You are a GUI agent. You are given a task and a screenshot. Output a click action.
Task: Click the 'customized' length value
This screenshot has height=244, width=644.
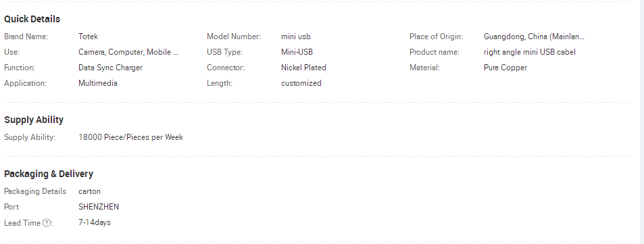[301, 83]
